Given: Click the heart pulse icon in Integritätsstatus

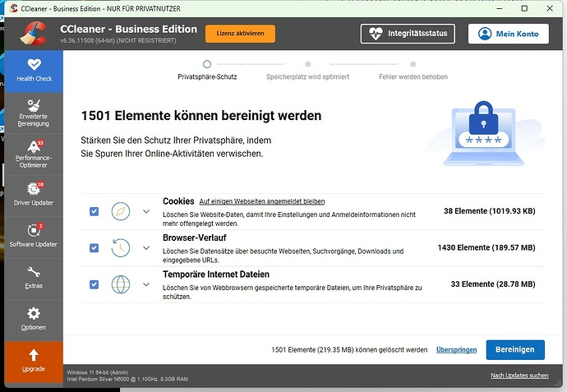Looking at the screenshot, I should 376,34.
